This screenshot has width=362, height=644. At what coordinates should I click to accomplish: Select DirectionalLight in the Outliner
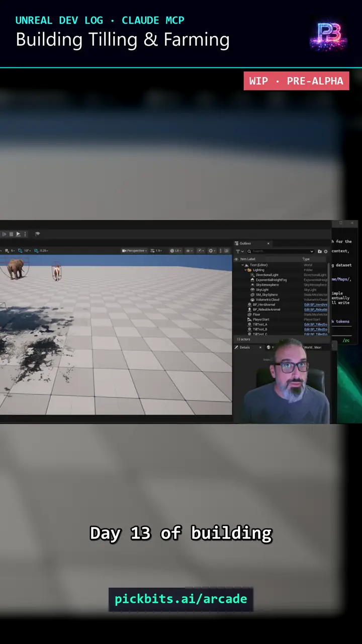point(267,275)
